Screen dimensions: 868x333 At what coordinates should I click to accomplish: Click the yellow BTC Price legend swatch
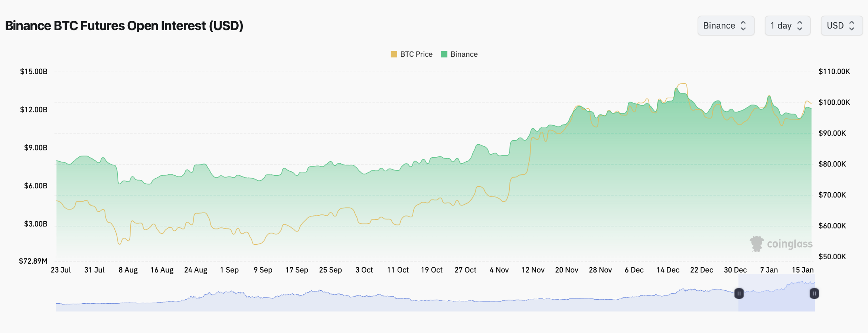pyautogui.click(x=394, y=54)
